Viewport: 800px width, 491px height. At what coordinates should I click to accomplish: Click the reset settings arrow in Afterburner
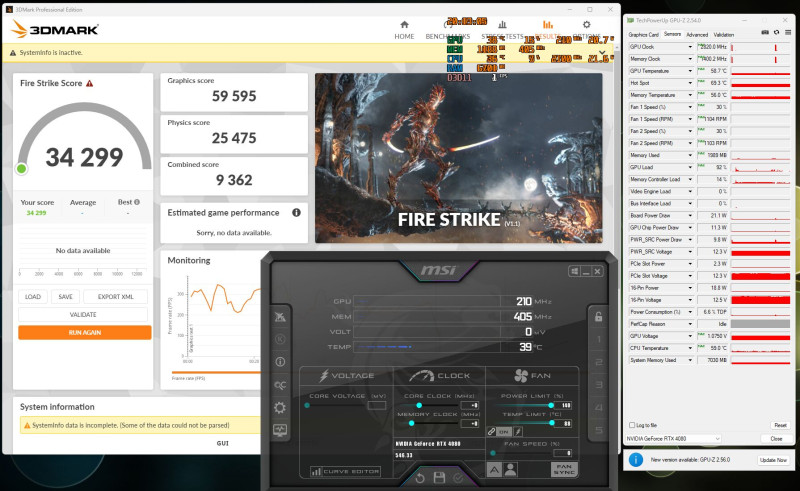(420, 478)
